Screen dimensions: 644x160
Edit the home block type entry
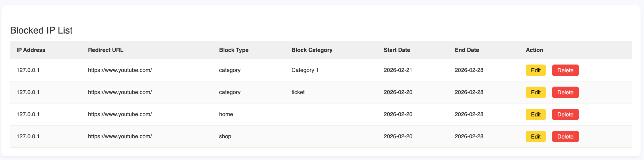[x=536, y=114]
